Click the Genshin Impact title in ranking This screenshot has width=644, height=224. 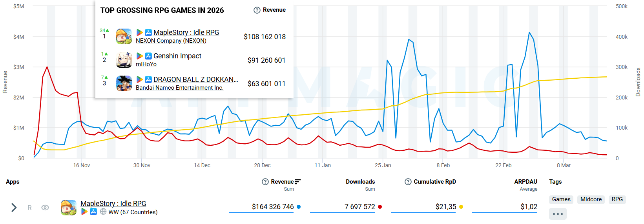pyautogui.click(x=177, y=56)
